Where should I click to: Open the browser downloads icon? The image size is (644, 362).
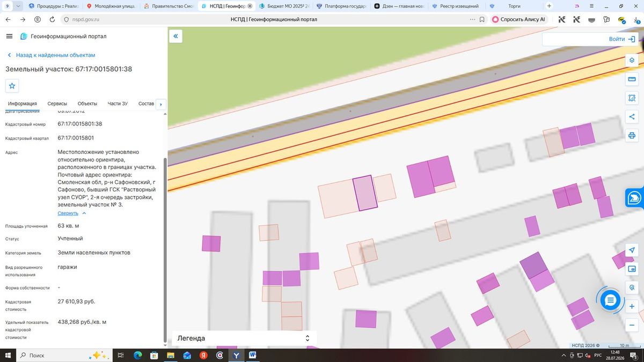[x=636, y=19]
